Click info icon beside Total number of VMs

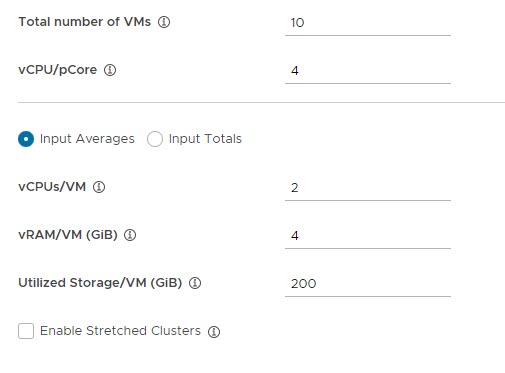tap(164, 22)
